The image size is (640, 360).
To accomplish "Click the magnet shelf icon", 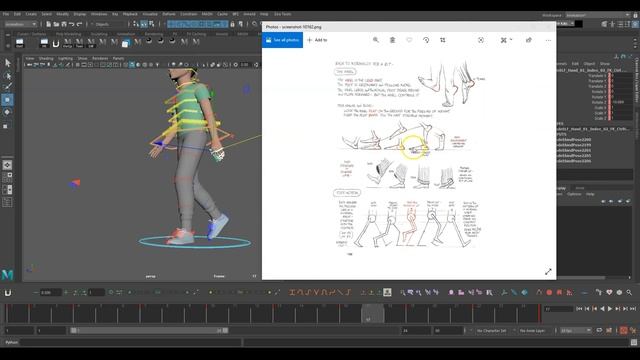I will point(56,43).
